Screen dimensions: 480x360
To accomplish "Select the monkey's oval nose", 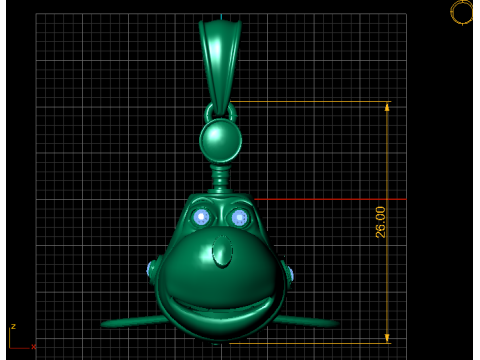I will [x=222, y=252].
